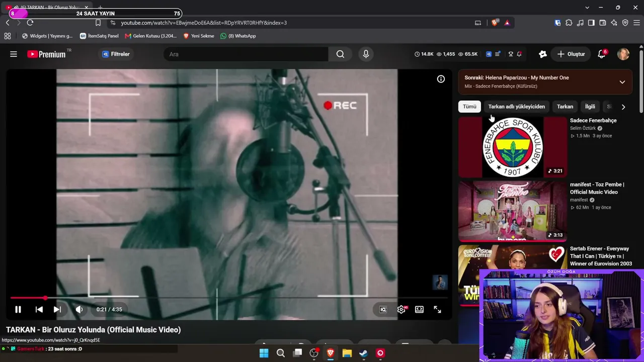
Task: Open Steam from the taskbar
Action: click(364, 353)
